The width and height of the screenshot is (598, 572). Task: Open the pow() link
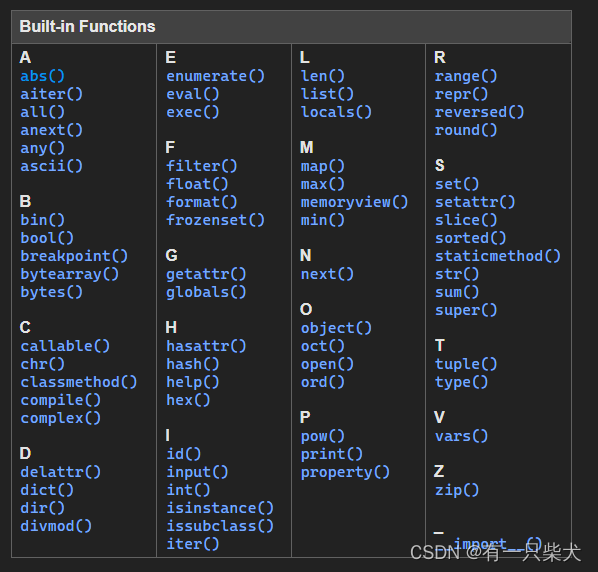323,436
